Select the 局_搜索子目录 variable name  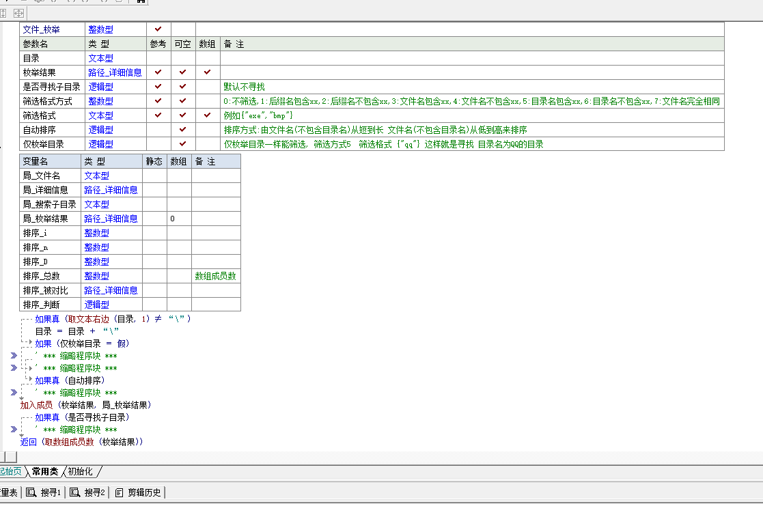(x=50, y=204)
